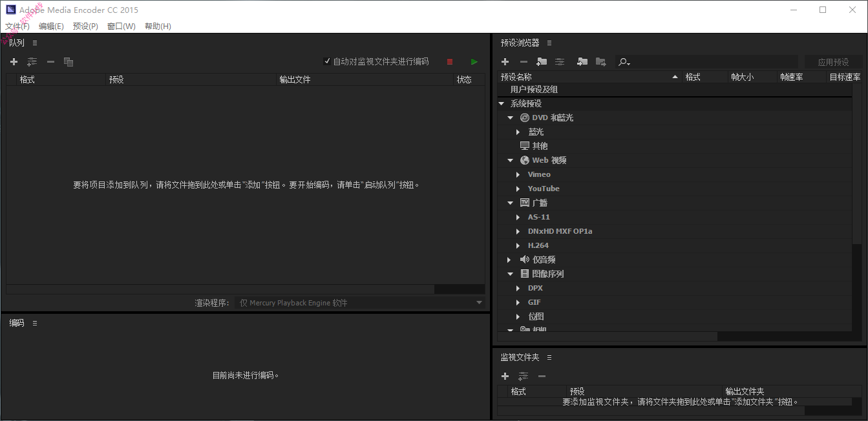The height and width of the screenshot is (421, 868).
Task: Delete preset minus icon in preset browser
Action: (x=524, y=62)
